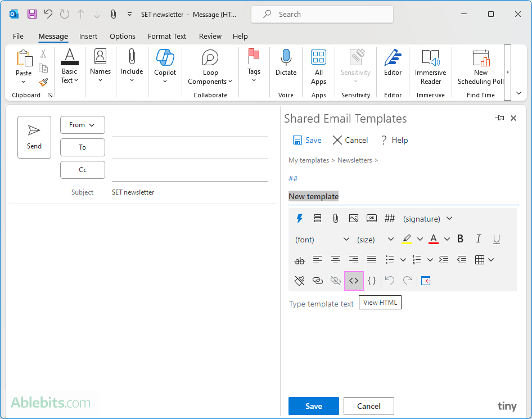This screenshot has height=419, width=532.
Task: Open the (signature) dropdown
Action: tap(427, 218)
